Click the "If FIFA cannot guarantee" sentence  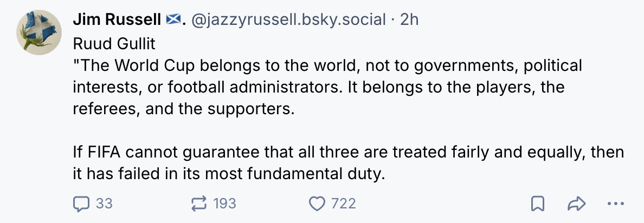pos(348,153)
